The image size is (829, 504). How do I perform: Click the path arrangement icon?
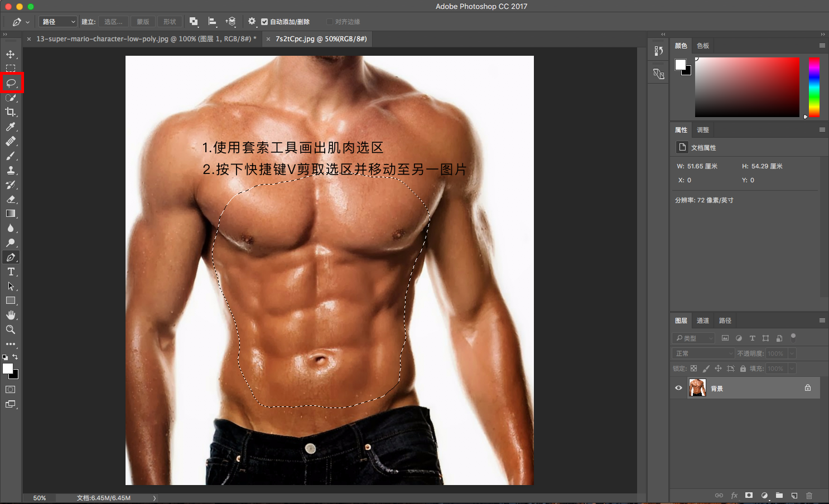point(230,22)
